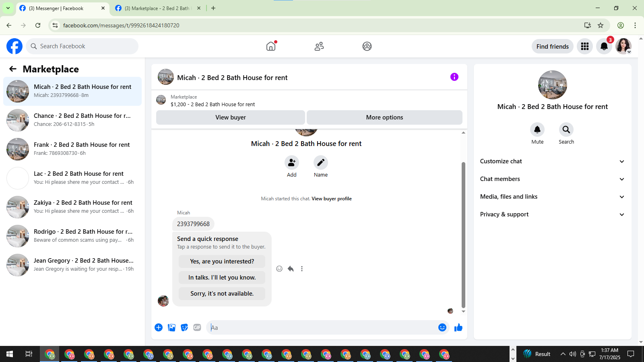Screen dimensions: 644x362
Task: Open the $1,200 listing thumbnail
Action: coord(161,100)
